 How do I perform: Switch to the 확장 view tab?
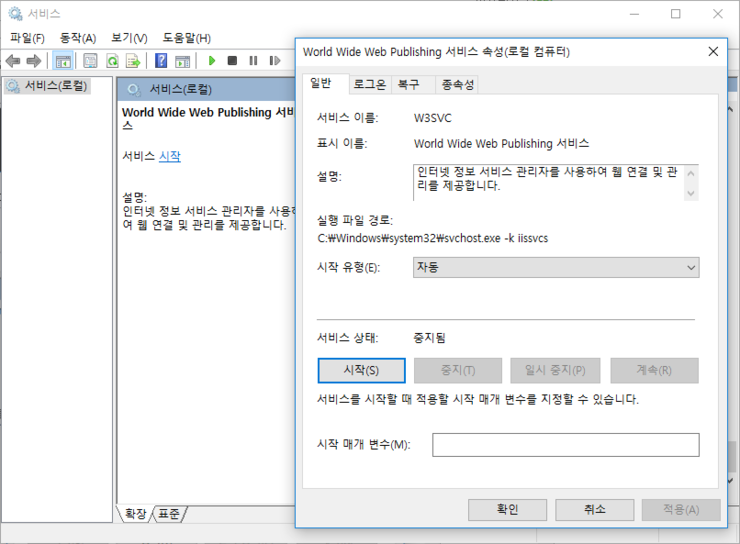[135, 513]
